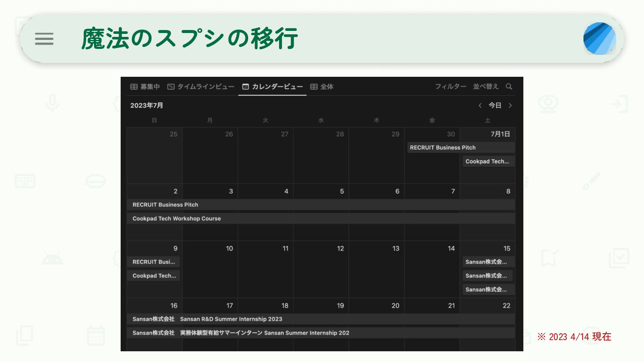Open RECRUIT Business Pitch event on June 30
644x362 pixels.
point(461,148)
